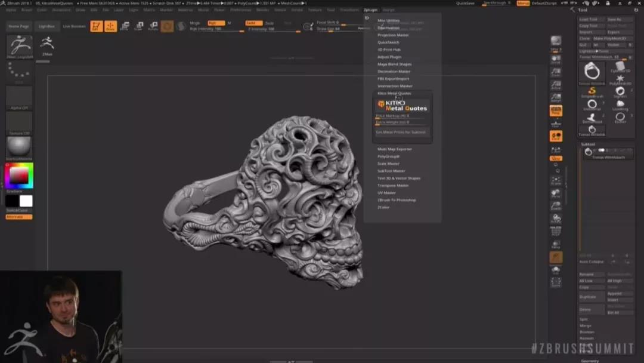The height and width of the screenshot is (363, 644).
Task: Select the ring tool thumbnail
Action: click(592, 73)
